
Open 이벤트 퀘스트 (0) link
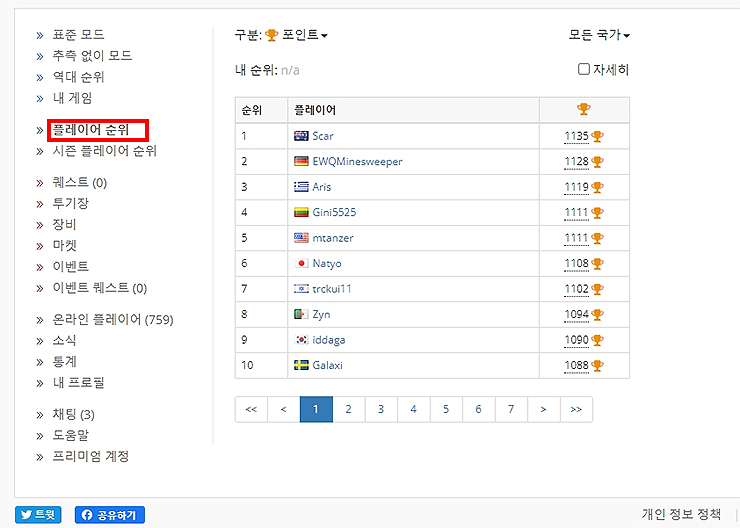(100, 288)
